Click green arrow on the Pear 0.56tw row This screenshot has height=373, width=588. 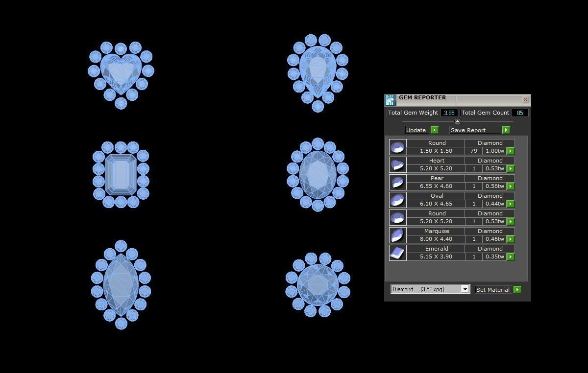point(510,186)
